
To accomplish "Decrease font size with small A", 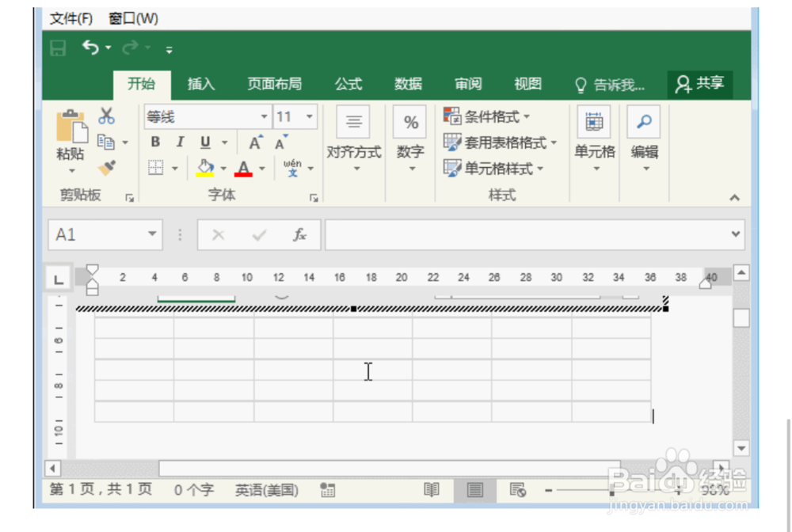I will 281,142.
